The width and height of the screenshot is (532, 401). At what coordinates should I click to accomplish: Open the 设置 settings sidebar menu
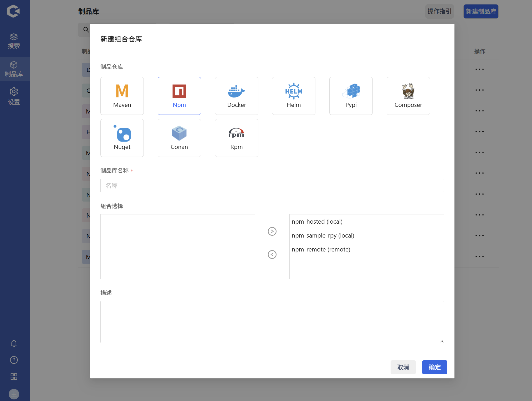click(14, 96)
